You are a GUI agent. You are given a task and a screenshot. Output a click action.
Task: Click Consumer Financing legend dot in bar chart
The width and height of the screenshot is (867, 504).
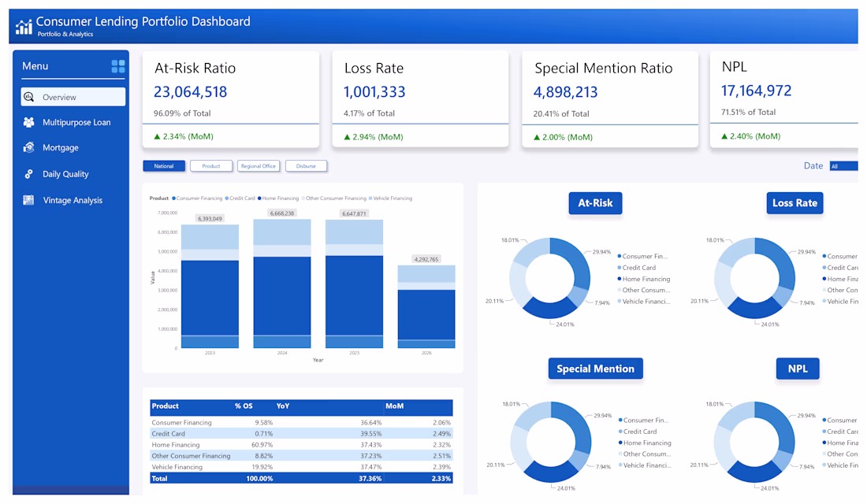click(173, 198)
